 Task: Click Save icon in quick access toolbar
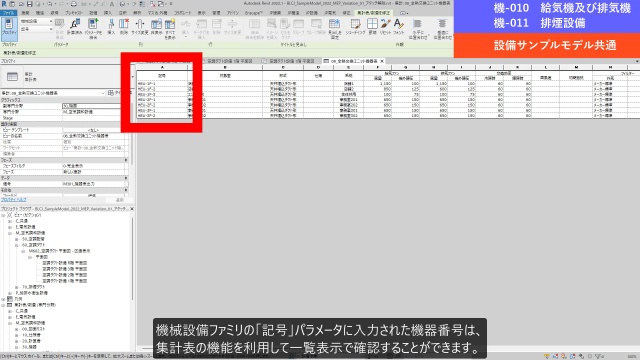click(29, 4)
